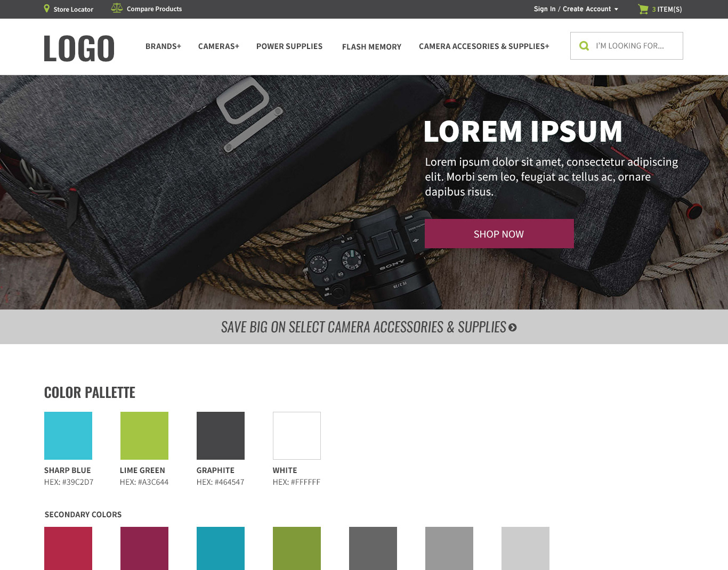Expand Camera Accesories & Supplies+ menu
728x570 pixels.
point(484,46)
